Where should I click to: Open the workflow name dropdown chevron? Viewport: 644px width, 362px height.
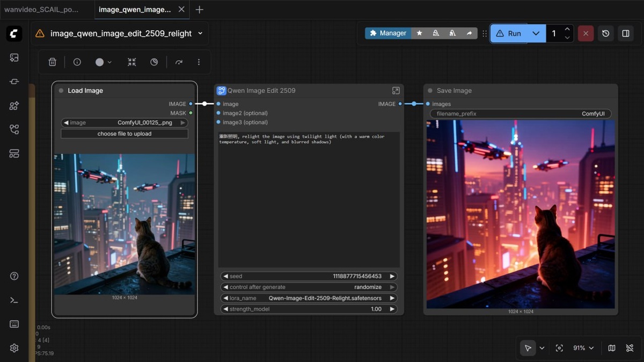pyautogui.click(x=200, y=33)
